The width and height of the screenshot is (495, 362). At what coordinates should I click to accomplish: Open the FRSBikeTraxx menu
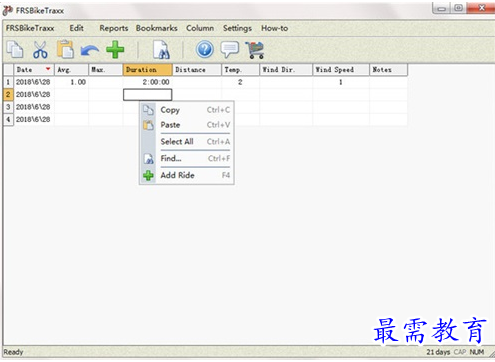coord(30,28)
